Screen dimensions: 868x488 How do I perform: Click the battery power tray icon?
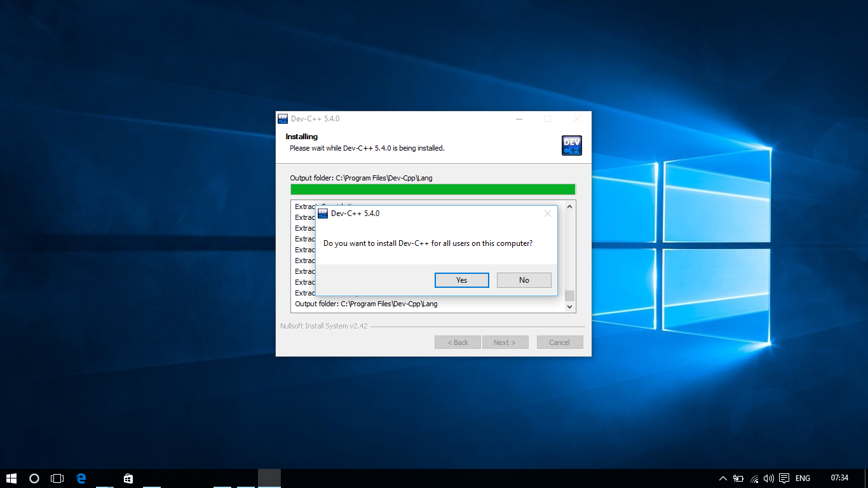pos(738,478)
